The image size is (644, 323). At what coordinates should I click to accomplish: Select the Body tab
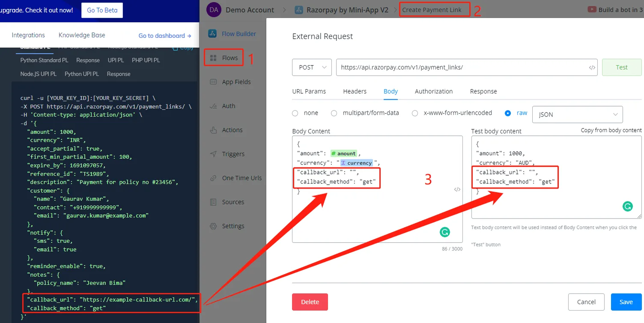(391, 91)
